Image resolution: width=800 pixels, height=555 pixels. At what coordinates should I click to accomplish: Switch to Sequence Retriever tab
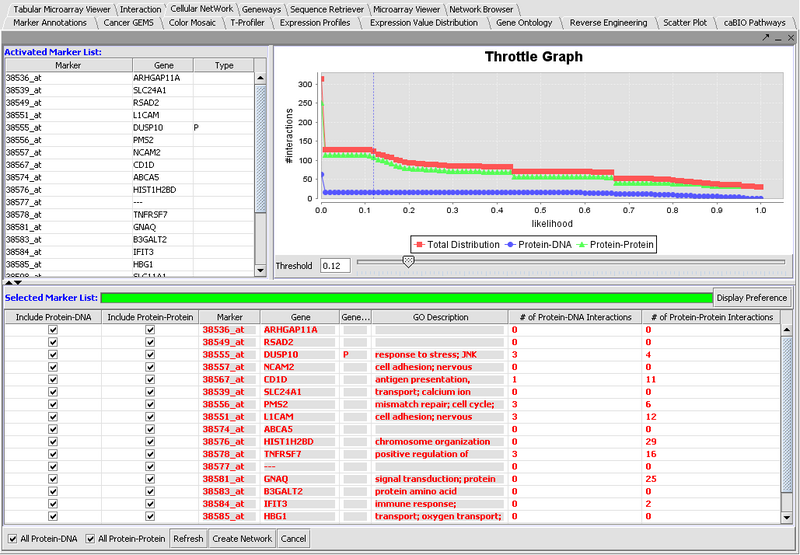[327, 9]
